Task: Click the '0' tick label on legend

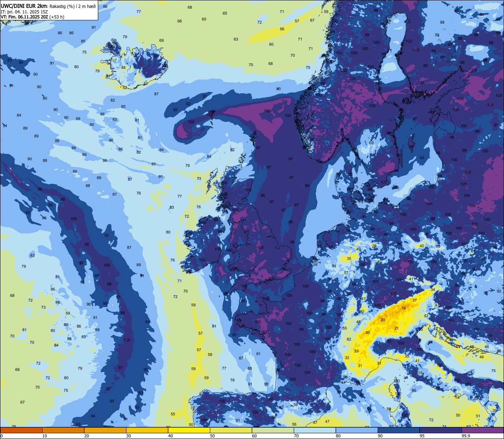Action: click(x=2, y=436)
